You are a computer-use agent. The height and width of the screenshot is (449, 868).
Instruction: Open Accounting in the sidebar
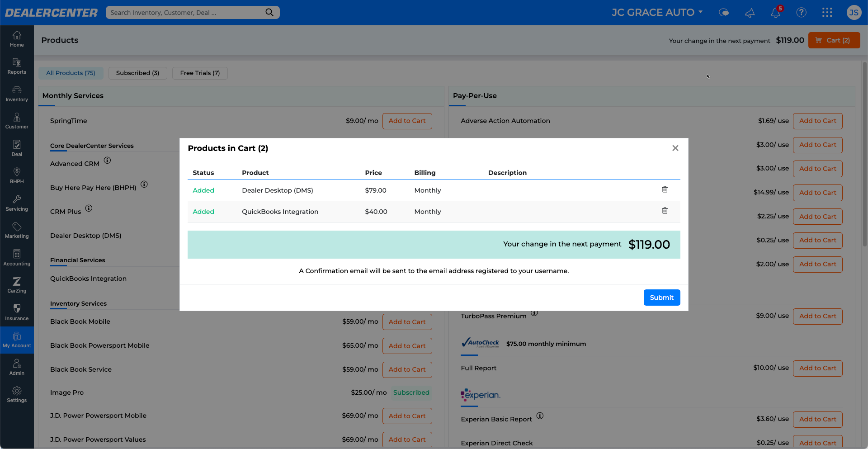17,258
